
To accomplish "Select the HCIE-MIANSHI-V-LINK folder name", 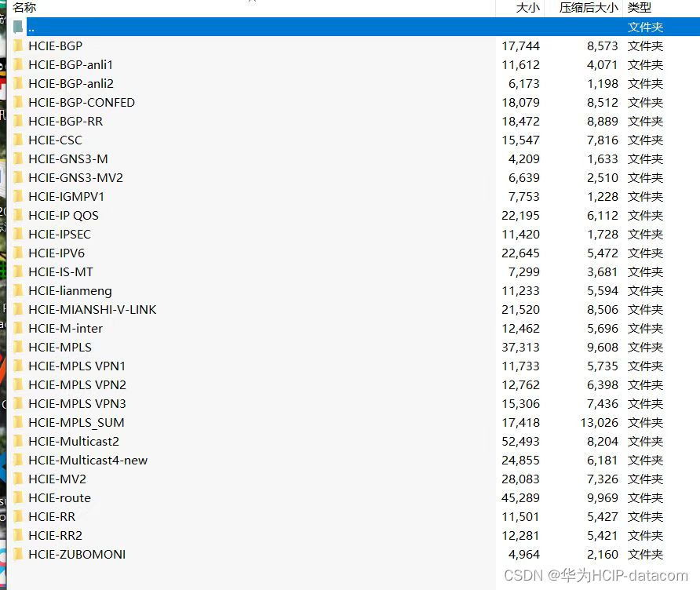I will tap(93, 309).
